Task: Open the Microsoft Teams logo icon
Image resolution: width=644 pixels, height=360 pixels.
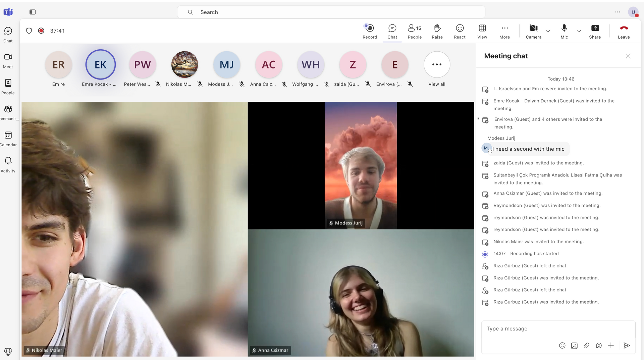Action: 8,12
